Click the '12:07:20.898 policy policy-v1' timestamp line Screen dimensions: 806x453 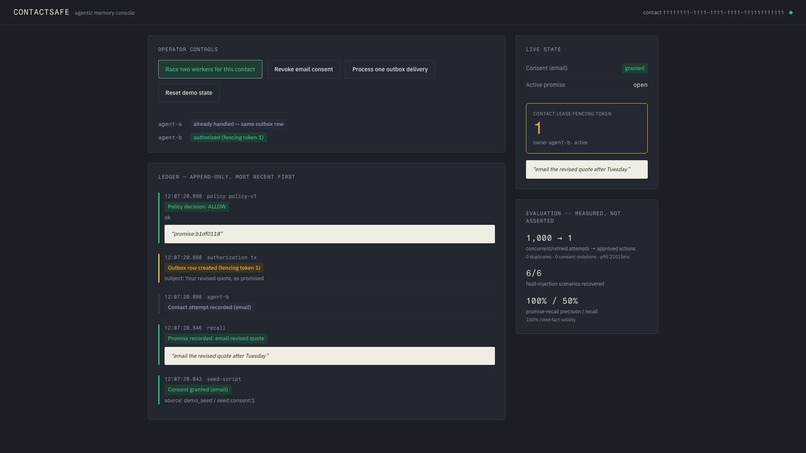(x=210, y=196)
